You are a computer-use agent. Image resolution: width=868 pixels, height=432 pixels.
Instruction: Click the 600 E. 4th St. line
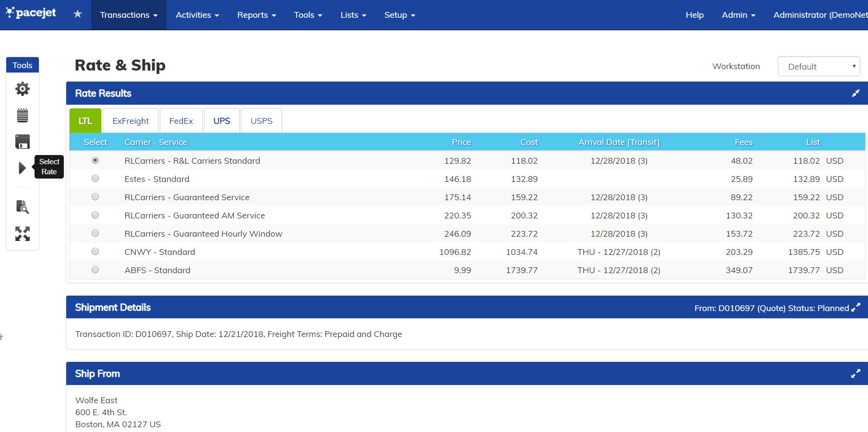pos(101,412)
